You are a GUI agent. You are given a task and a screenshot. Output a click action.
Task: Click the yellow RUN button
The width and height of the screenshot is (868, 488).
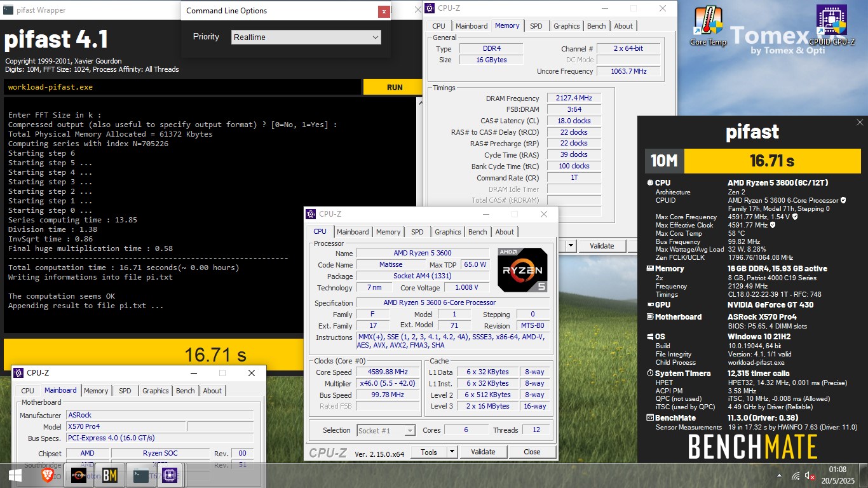[x=395, y=87]
